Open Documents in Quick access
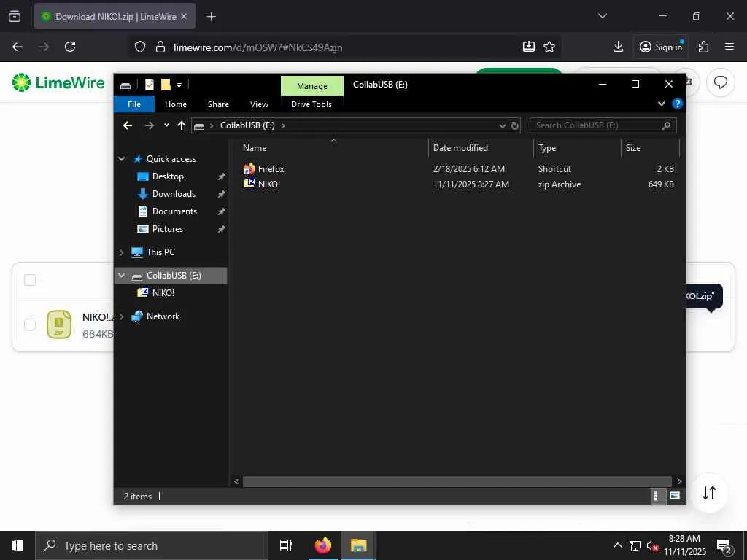The width and height of the screenshot is (747, 560). pos(174,211)
